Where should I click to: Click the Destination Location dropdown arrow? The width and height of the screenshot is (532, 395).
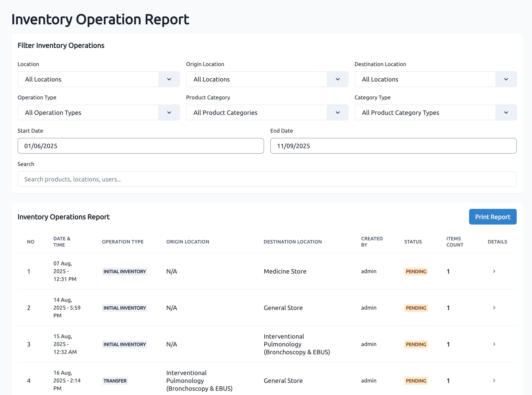click(506, 79)
